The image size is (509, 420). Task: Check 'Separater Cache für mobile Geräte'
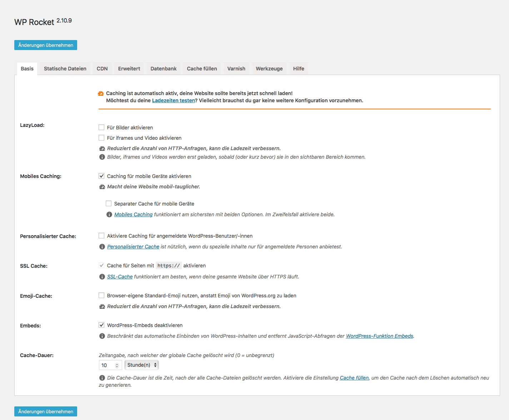(x=109, y=203)
